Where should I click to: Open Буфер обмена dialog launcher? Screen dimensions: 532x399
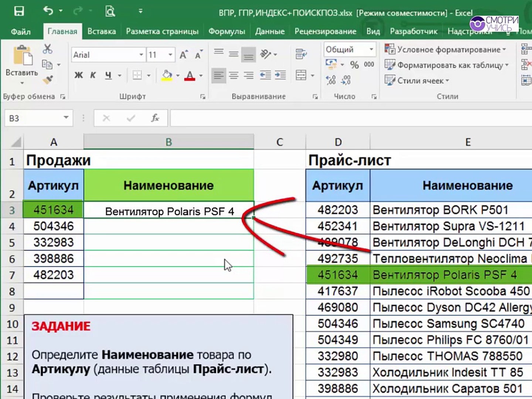(x=63, y=97)
